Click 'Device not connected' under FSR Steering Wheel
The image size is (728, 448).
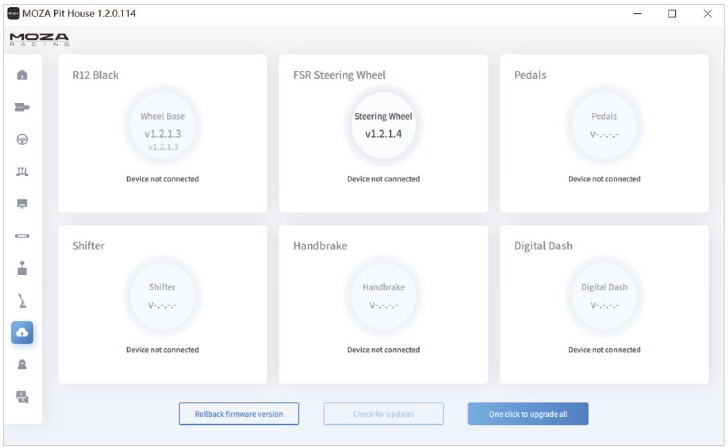[384, 179]
